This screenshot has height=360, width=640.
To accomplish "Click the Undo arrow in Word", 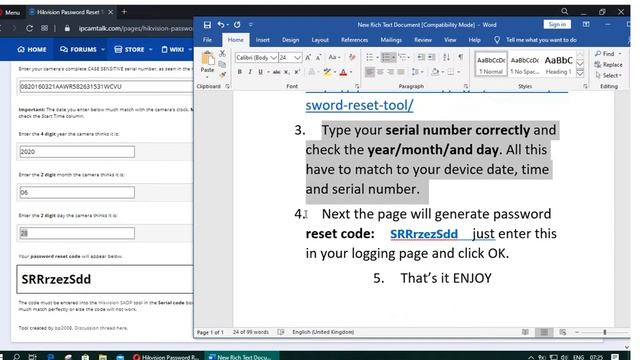I will tap(221, 25).
